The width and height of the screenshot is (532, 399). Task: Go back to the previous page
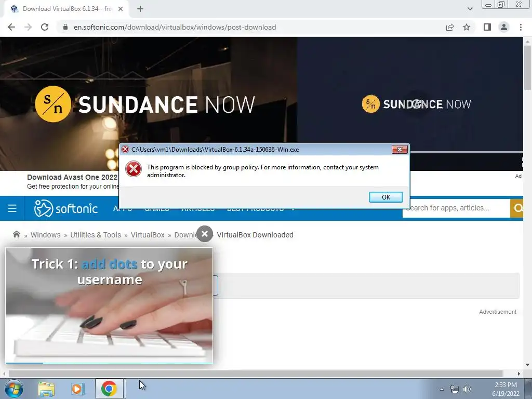coord(11,27)
